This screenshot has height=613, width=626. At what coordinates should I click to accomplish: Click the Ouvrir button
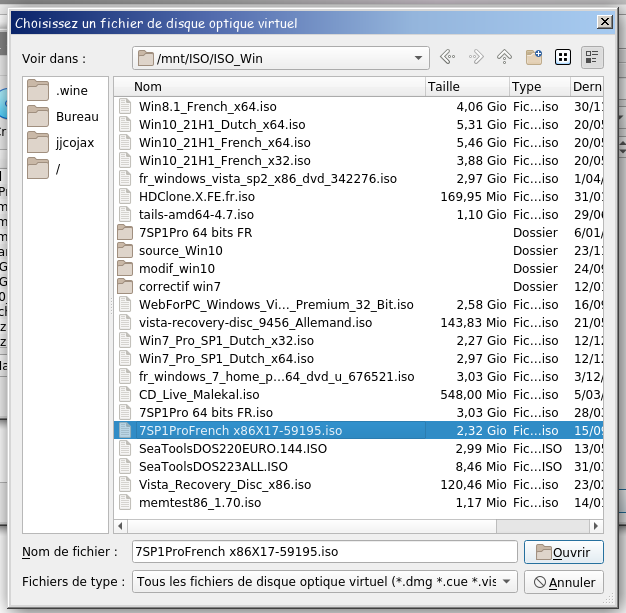click(x=563, y=552)
